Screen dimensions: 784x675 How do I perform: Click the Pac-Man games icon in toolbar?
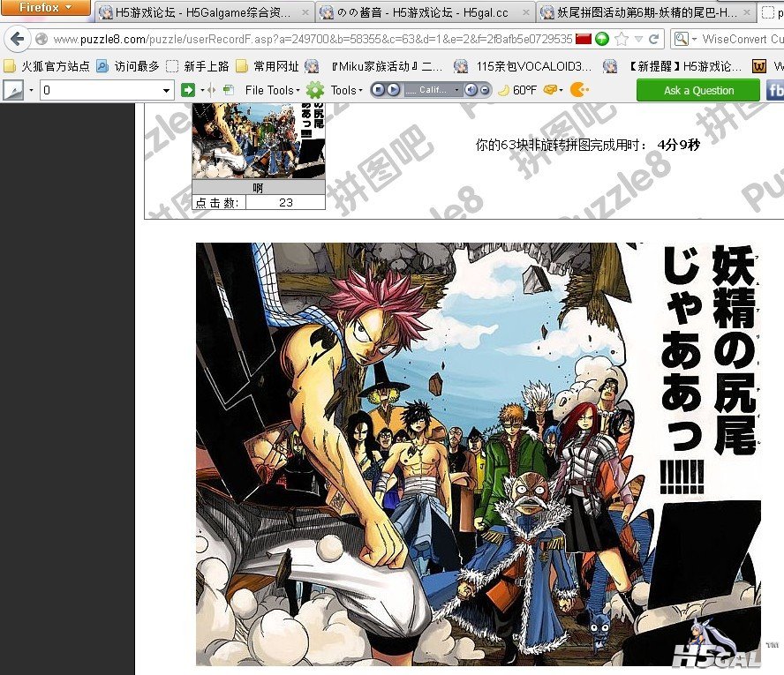[579, 90]
